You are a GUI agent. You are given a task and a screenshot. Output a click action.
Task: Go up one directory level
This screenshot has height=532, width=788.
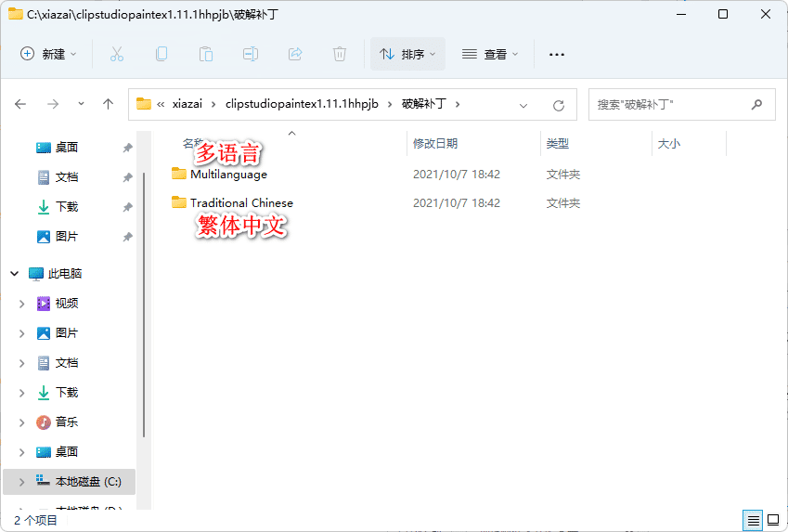108,104
